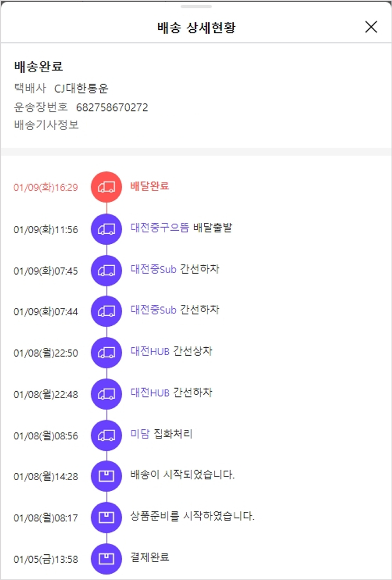Click the truck icon beside 간선상차
This screenshot has height=580, width=392.
point(107,352)
